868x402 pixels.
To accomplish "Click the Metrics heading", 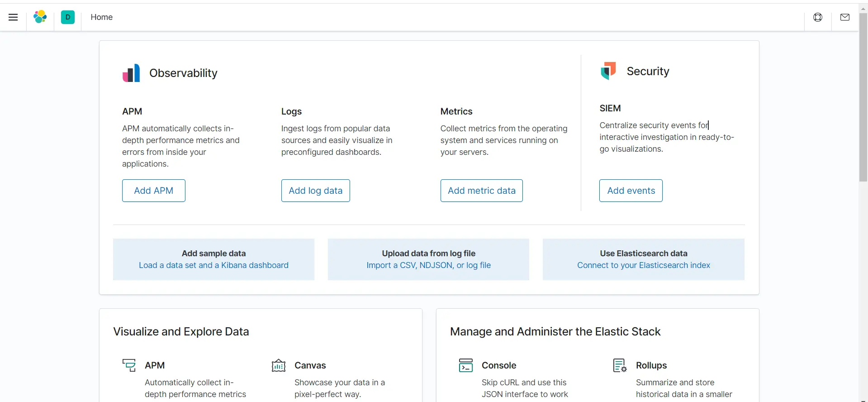I will tap(456, 111).
